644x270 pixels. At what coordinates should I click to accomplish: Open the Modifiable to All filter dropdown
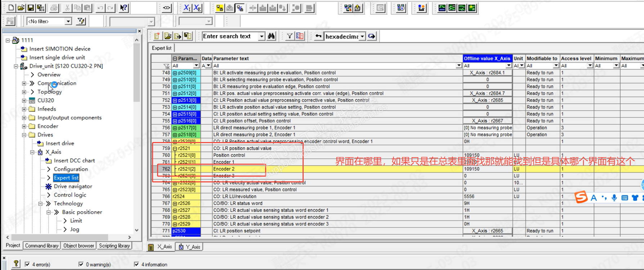coord(556,66)
